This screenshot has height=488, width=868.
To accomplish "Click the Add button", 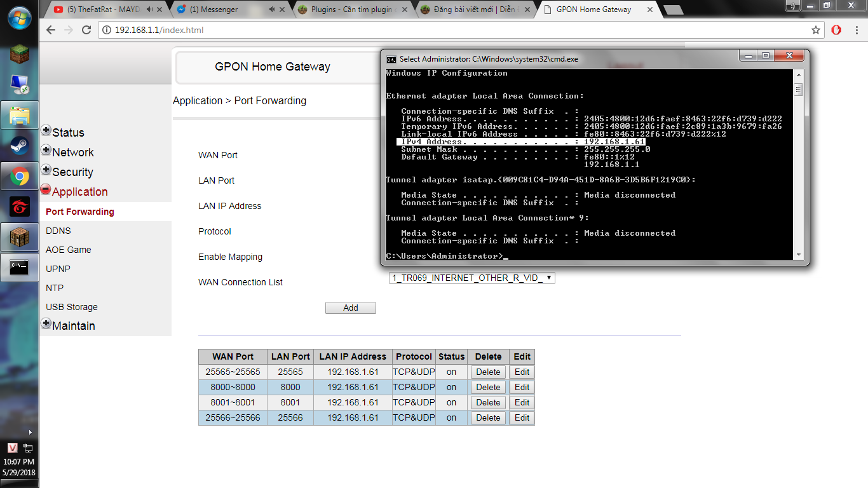I will (x=351, y=308).
